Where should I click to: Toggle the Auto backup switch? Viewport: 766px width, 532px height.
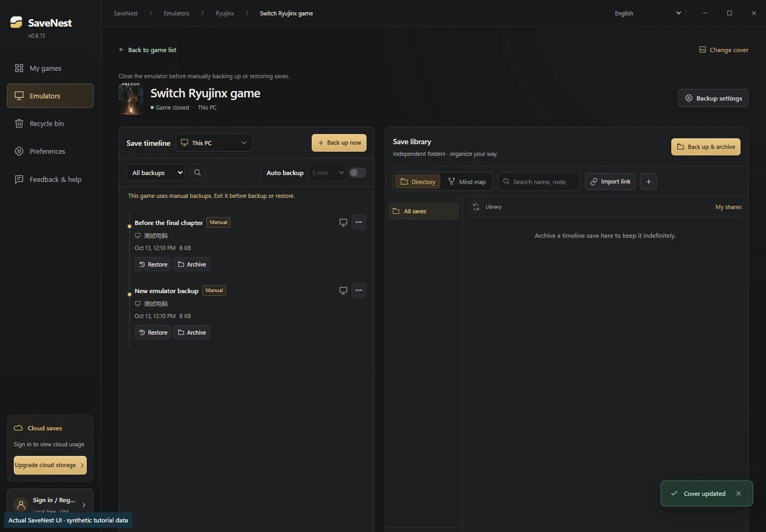(357, 173)
